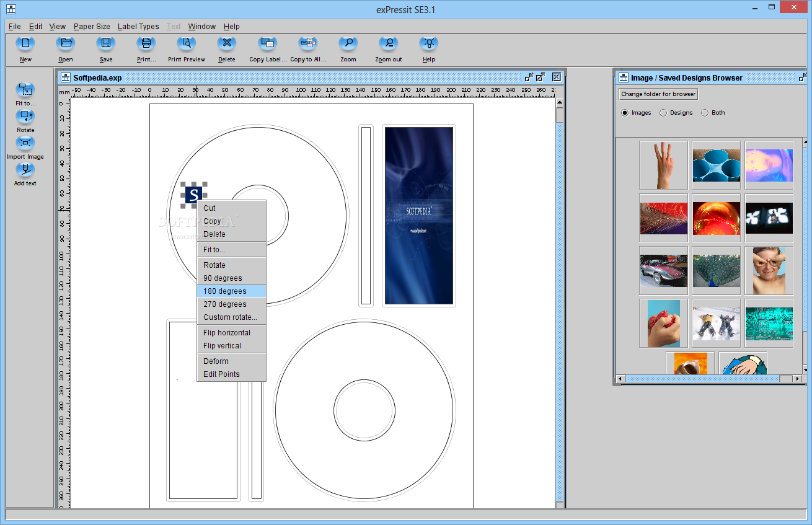
Task: Click the Copy to All toolbar icon
Action: [308, 44]
